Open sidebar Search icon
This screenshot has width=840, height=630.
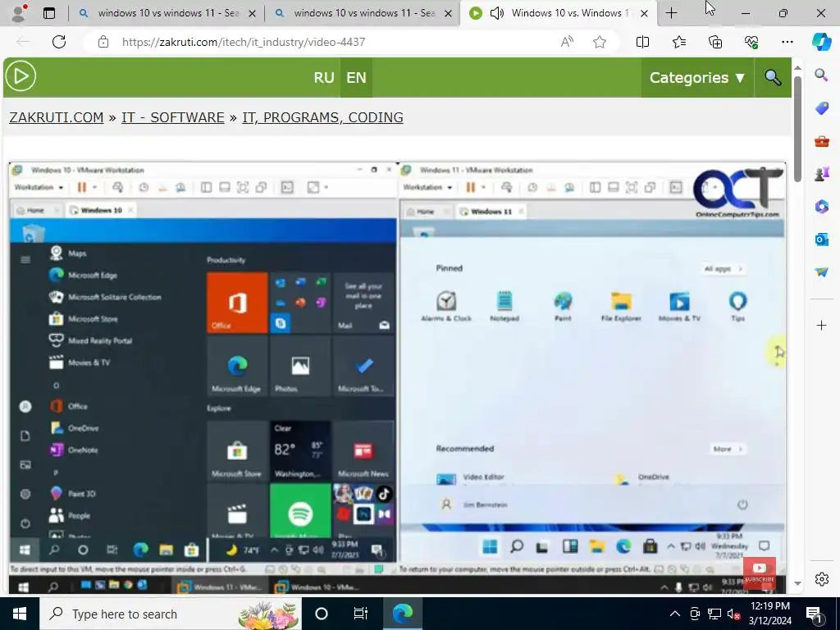[x=821, y=75]
